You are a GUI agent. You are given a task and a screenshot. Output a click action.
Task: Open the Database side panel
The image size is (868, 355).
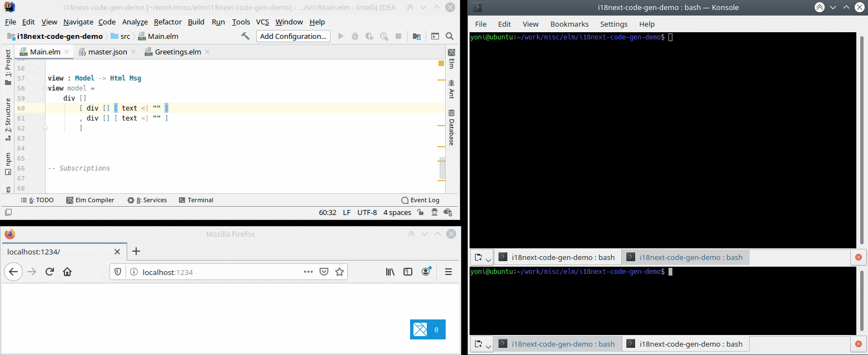coord(451,127)
